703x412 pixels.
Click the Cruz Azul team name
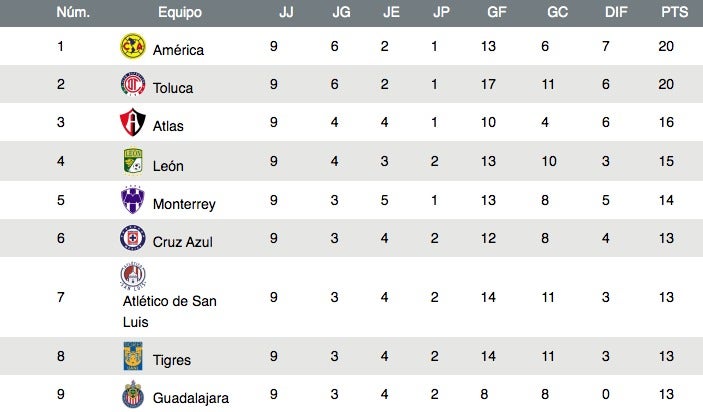click(x=183, y=242)
